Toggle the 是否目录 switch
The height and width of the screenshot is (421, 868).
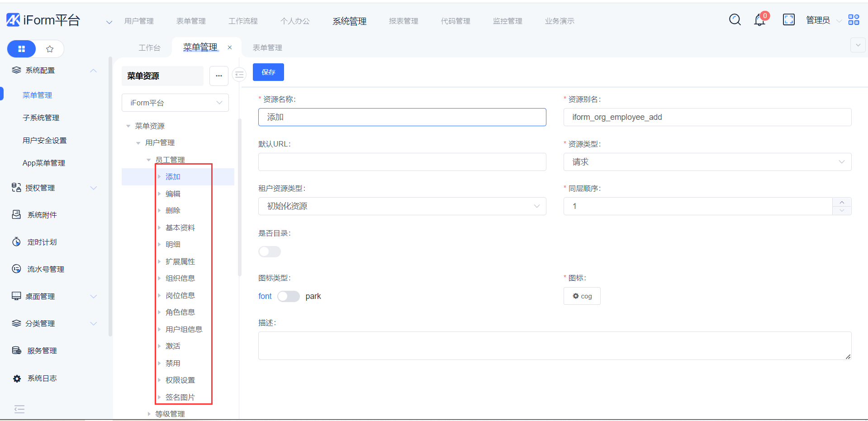(270, 251)
